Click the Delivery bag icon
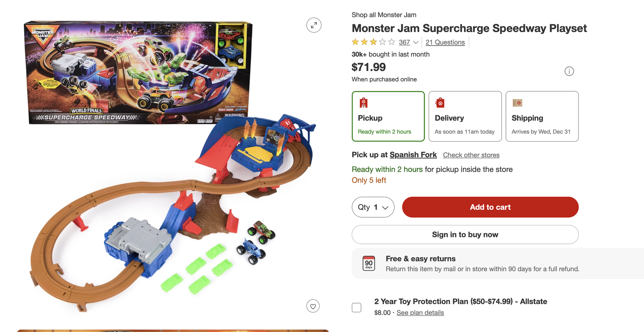The height and width of the screenshot is (332, 644). tap(440, 103)
